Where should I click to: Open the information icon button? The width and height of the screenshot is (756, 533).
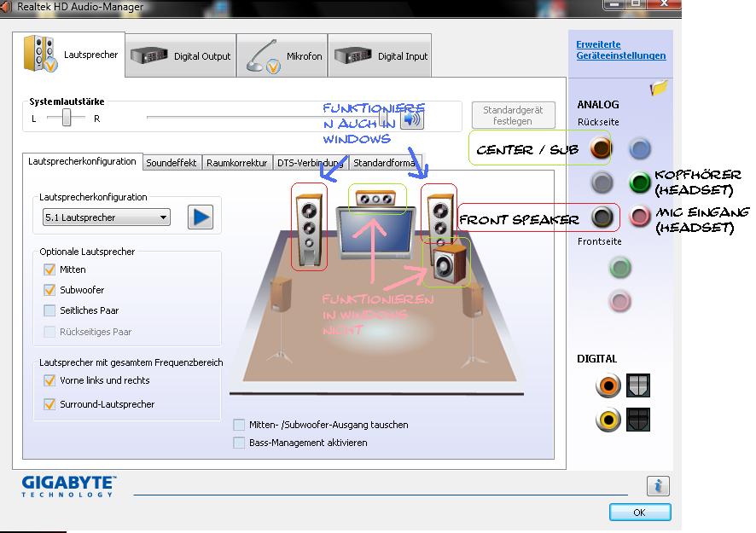(658, 486)
